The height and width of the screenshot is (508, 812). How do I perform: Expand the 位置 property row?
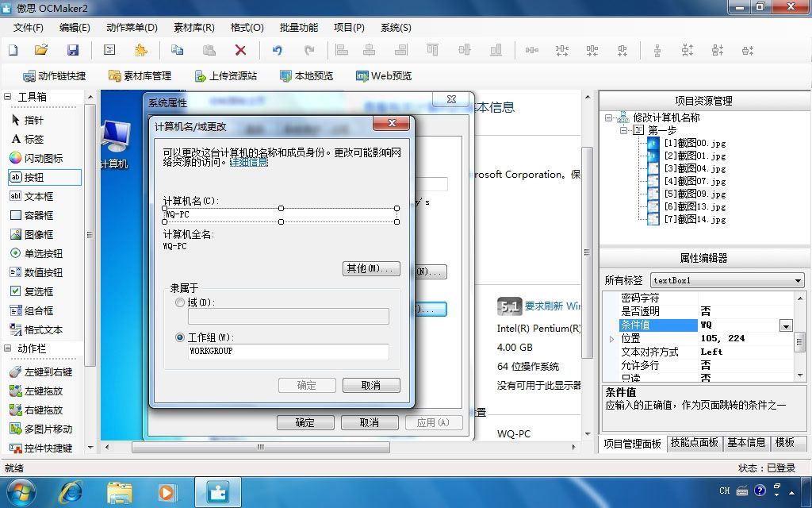click(x=611, y=339)
